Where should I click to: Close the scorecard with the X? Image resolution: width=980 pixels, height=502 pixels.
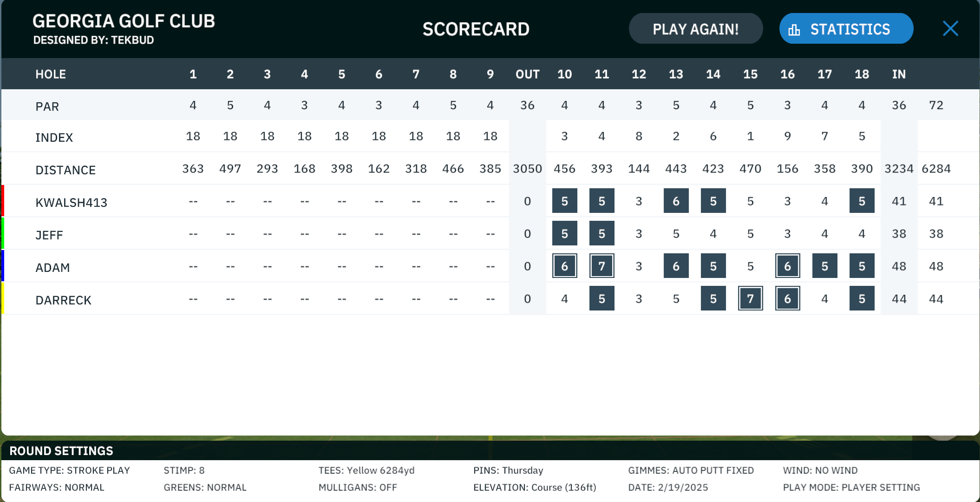click(x=950, y=29)
